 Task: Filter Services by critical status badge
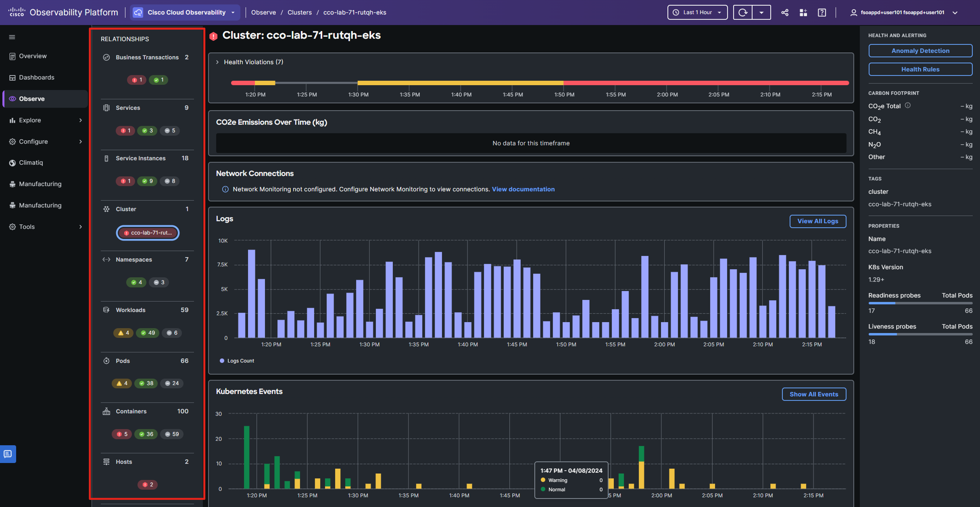tap(125, 131)
